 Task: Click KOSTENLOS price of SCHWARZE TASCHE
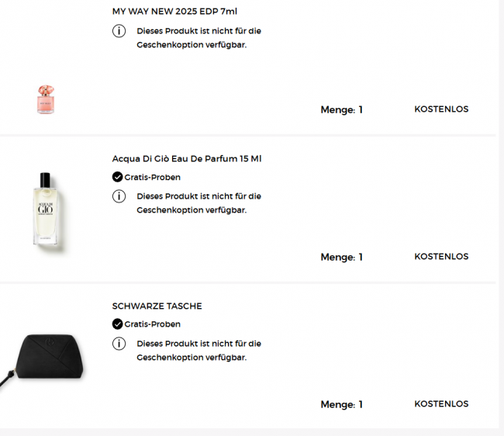click(x=441, y=404)
